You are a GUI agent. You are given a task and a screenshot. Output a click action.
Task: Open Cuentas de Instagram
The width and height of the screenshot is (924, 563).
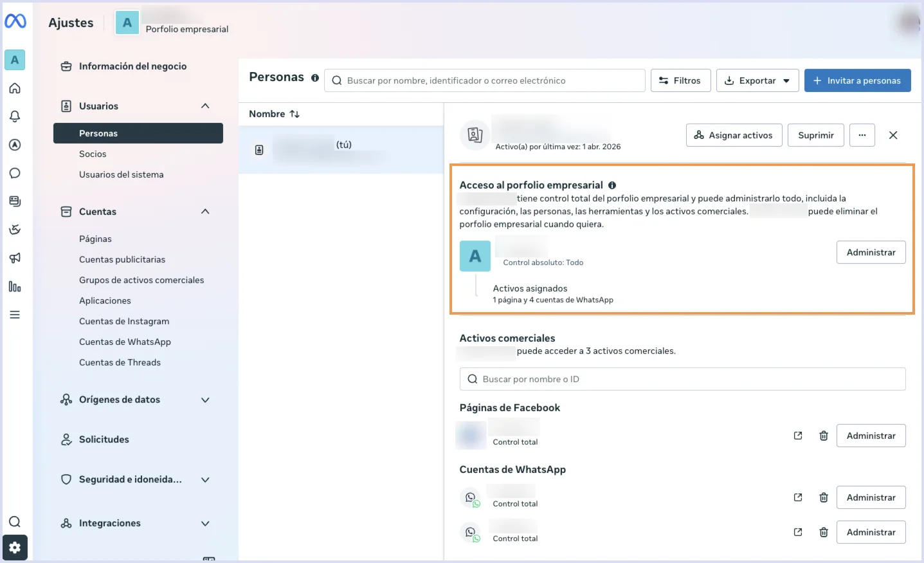click(124, 321)
